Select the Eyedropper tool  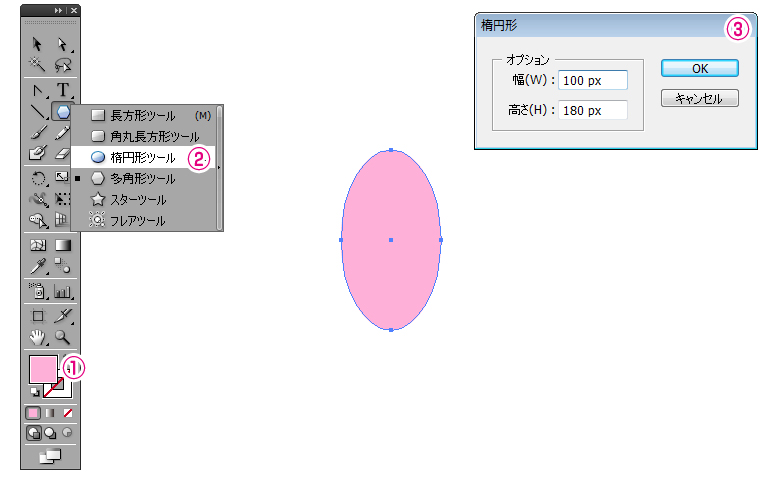38,266
